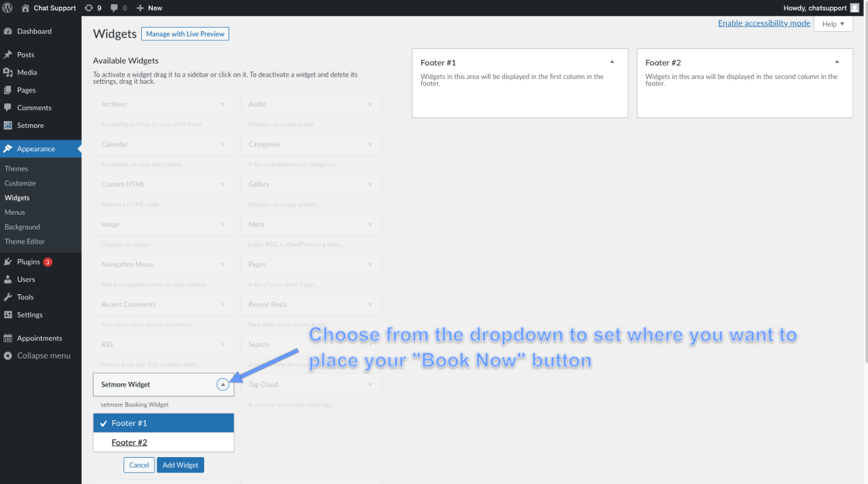The height and width of the screenshot is (484, 868).
Task: Open Menus under Appearance
Action: tap(15, 212)
